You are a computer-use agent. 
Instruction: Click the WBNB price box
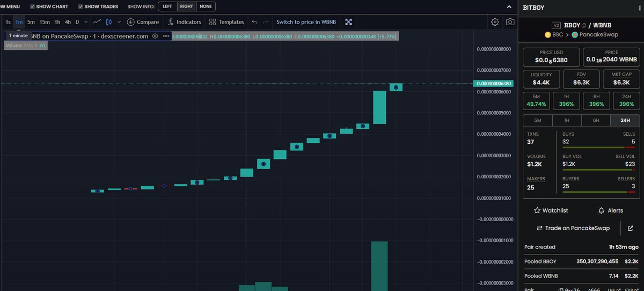[611, 57]
